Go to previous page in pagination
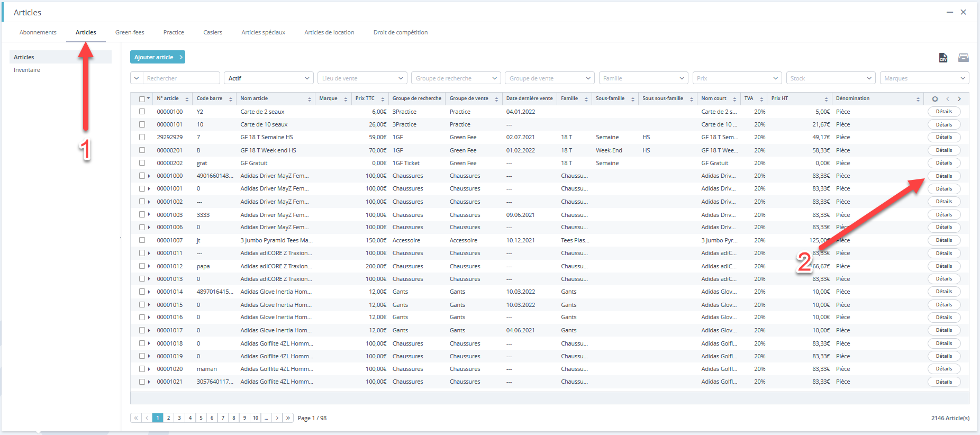Image resolution: width=980 pixels, height=435 pixels. pyautogui.click(x=147, y=418)
